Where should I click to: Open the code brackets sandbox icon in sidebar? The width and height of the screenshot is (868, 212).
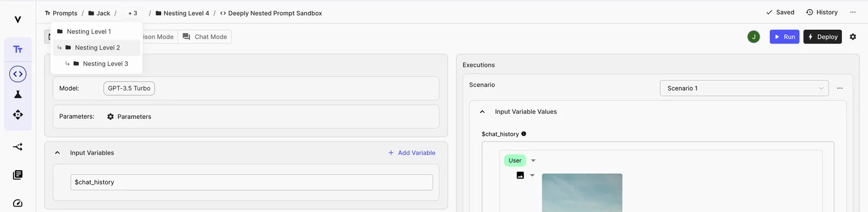coord(18,74)
